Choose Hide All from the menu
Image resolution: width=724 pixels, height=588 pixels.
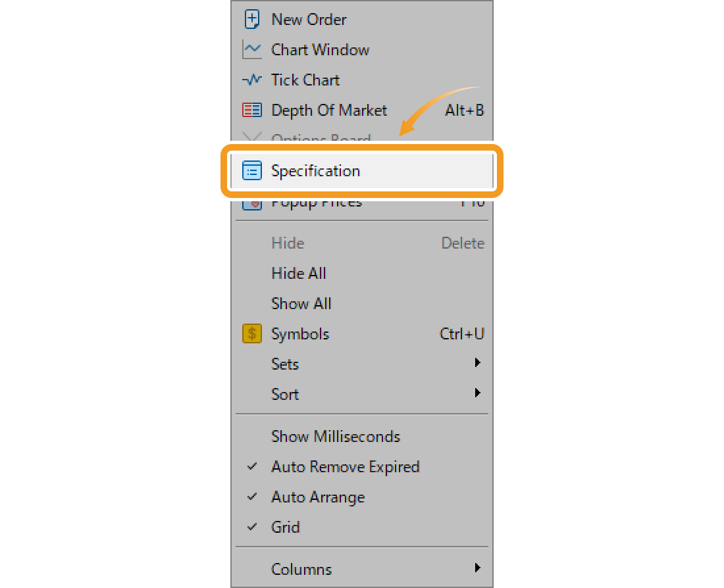point(299,273)
